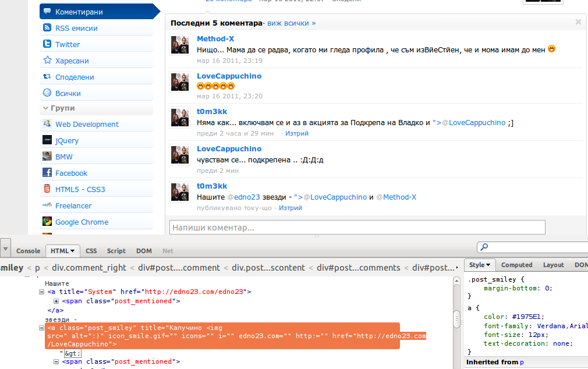The width and height of the screenshot is (588, 369).
Task: Click the &gt; text node in HTML tree
Action: point(72,353)
